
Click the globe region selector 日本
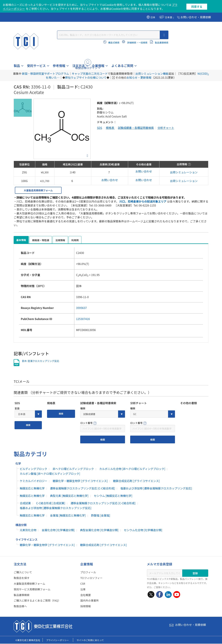[x=151, y=17]
